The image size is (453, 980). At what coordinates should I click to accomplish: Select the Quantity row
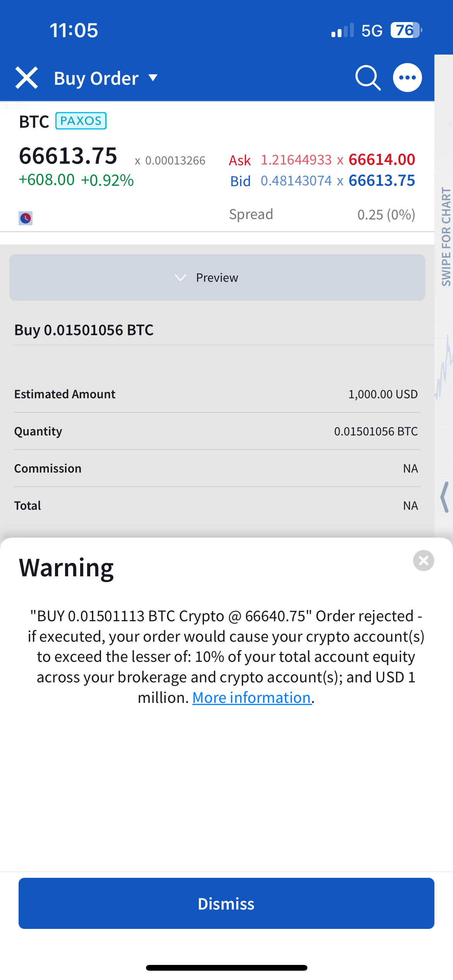[216, 431]
